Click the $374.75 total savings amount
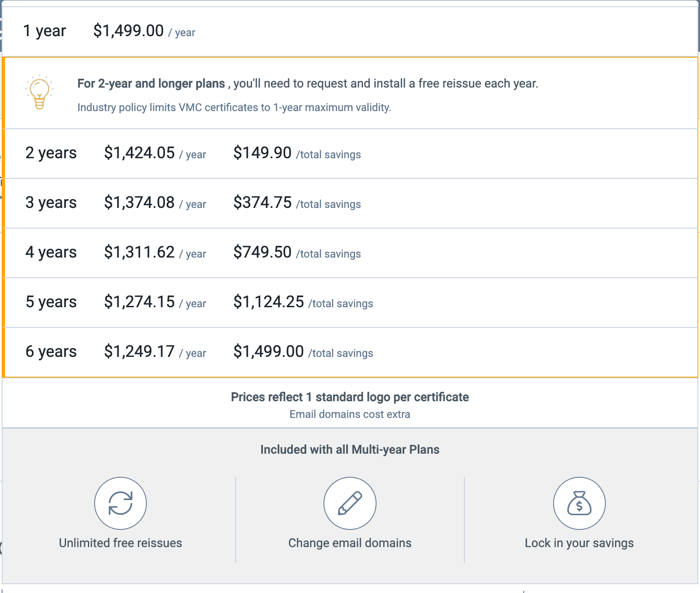This screenshot has width=700, height=593. click(262, 203)
